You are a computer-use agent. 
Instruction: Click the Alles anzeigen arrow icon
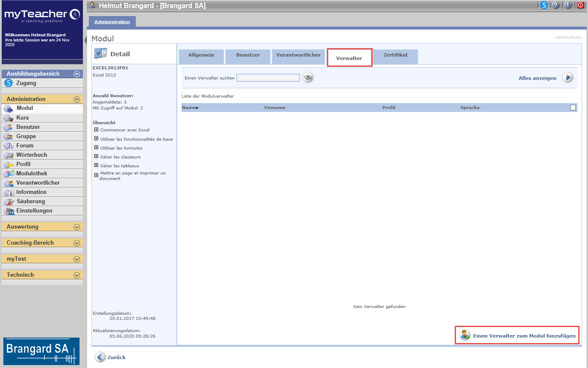click(x=568, y=78)
